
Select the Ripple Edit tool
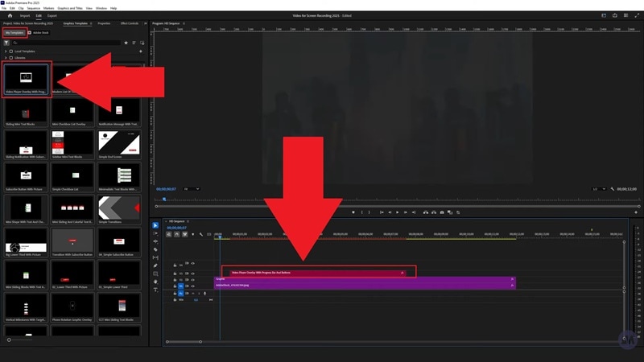click(x=155, y=241)
